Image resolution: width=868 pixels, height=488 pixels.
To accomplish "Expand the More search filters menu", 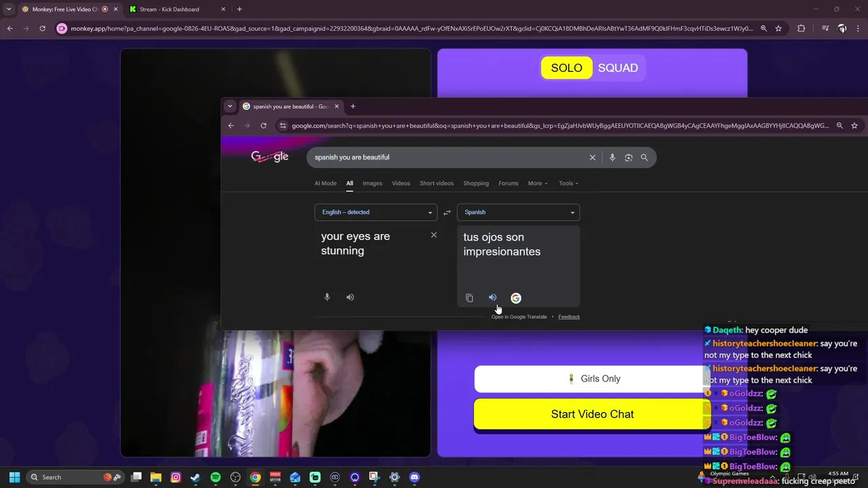I will point(538,183).
